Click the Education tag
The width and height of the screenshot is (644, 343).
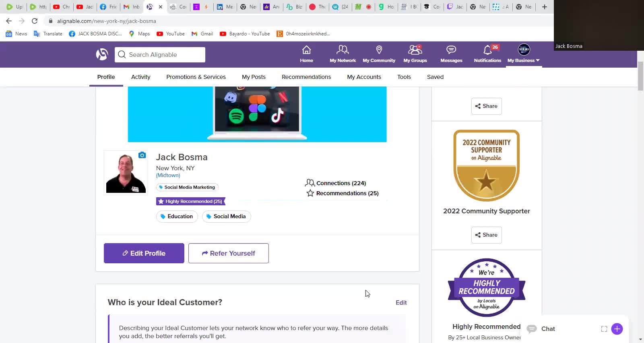[177, 217]
